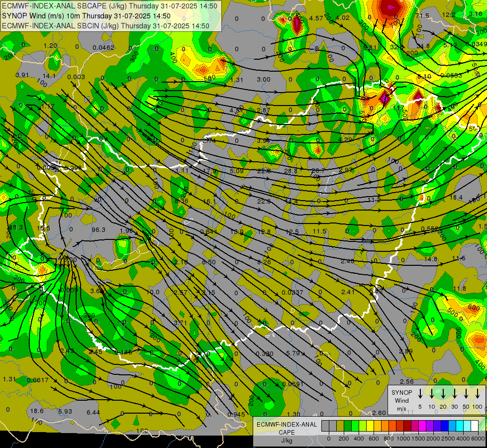The width and height of the screenshot is (487, 448).
Task: Click the 18.6 value at bottom left
Action: click(37, 411)
